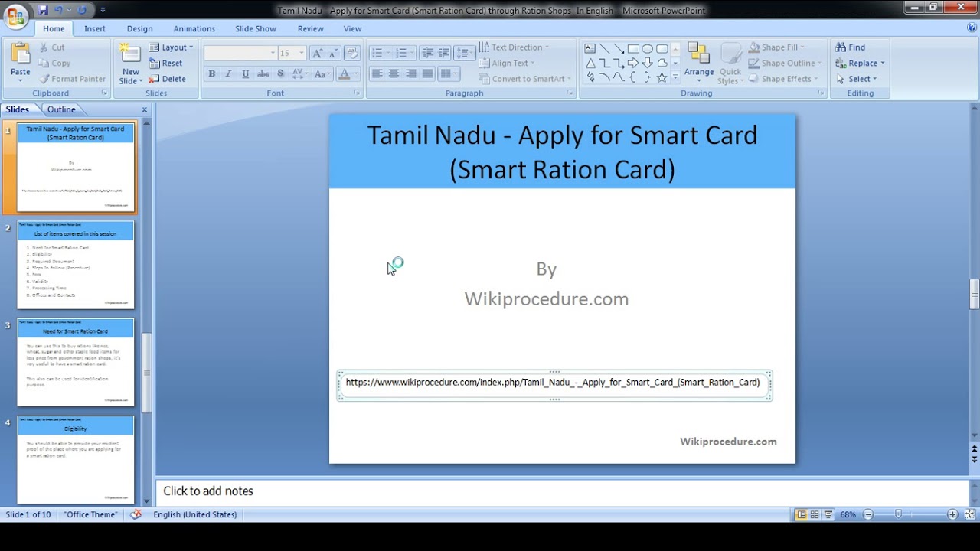Screen dimensions: 980x551
Task: Open Columns dropdown
Action: (449, 73)
